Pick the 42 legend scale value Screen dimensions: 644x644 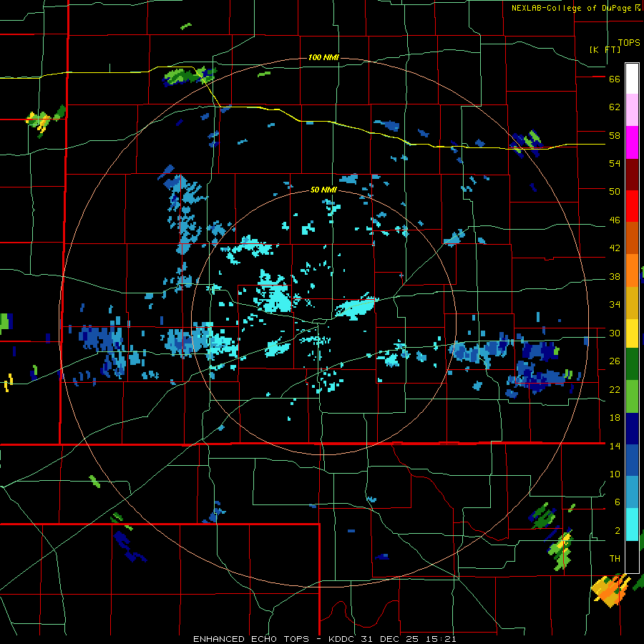[x=615, y=248]
